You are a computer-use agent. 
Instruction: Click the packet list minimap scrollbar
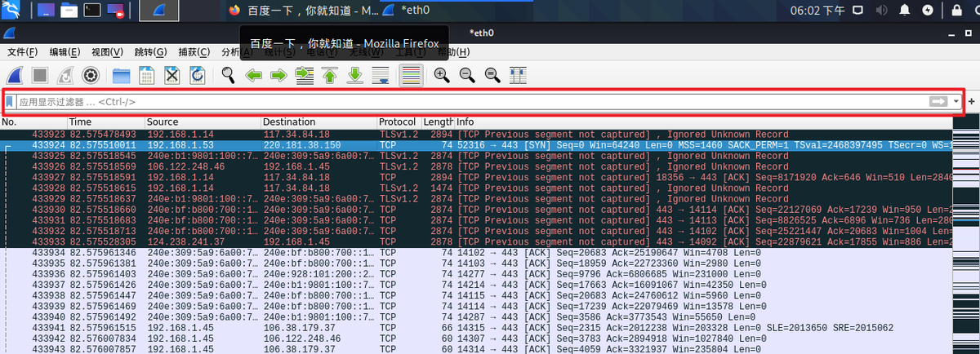tap(965, 237)
